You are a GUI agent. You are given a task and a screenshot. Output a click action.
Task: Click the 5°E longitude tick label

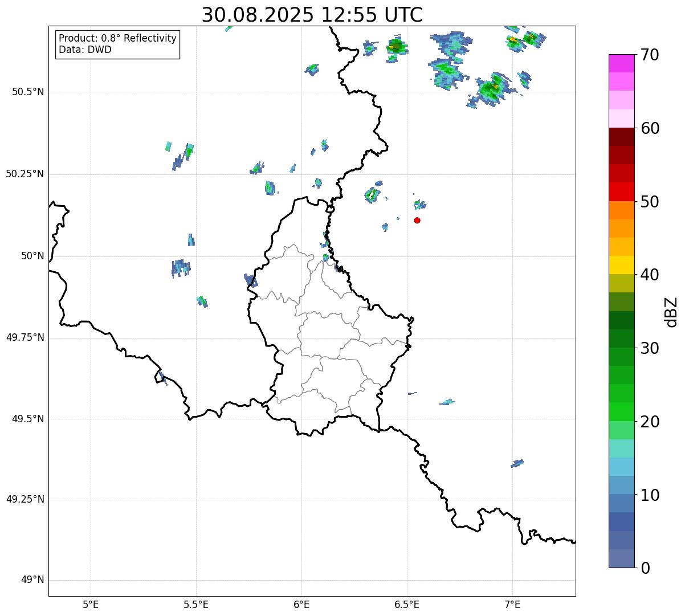click(x=91, y=604)
